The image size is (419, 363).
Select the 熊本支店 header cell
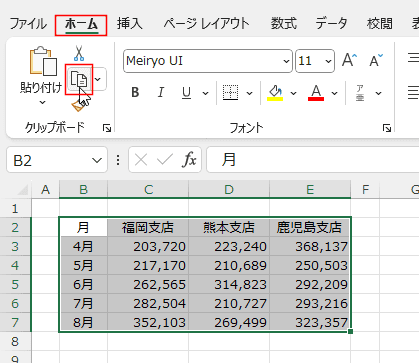pos(229,227)
